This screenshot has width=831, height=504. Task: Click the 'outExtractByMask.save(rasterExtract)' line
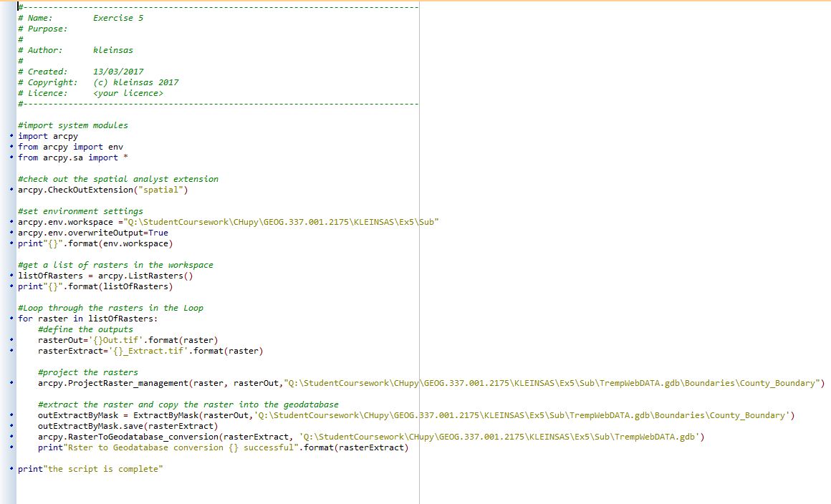pos(128,426)
